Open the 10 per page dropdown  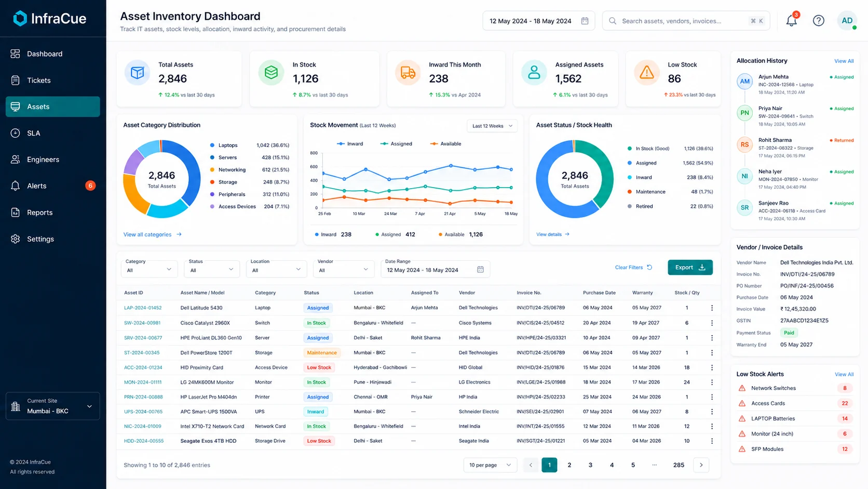point(490,465)
